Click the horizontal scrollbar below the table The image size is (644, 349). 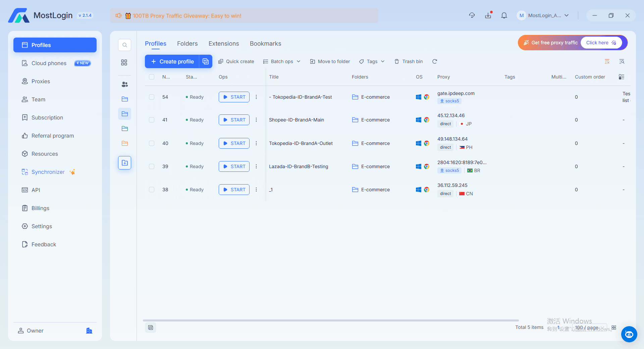(331, 320)
